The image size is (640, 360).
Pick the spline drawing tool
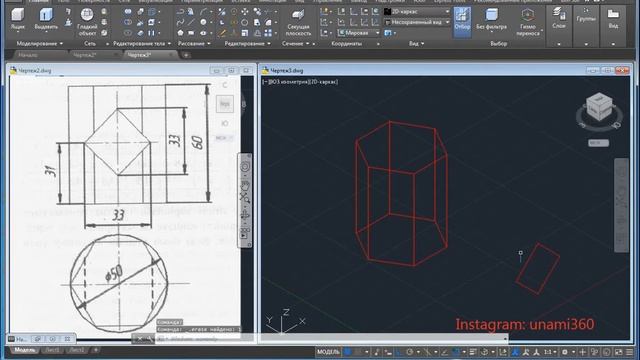click(181, 22)
